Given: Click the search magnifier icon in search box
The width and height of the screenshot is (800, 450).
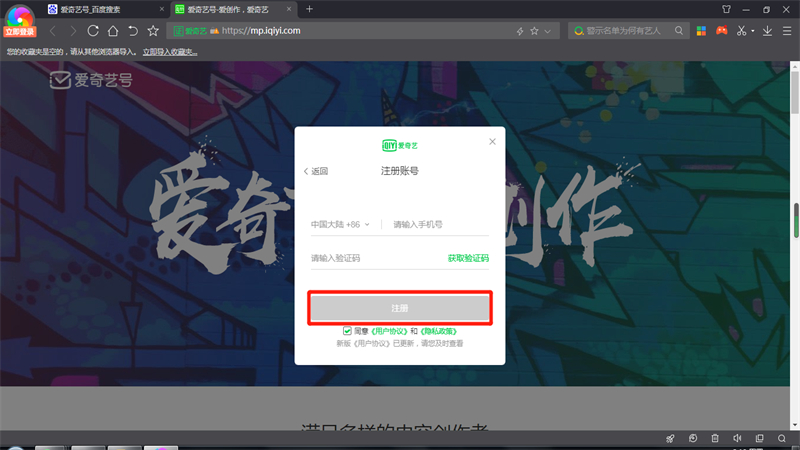Looking at the screenshot, I should (x=679, y=31).
